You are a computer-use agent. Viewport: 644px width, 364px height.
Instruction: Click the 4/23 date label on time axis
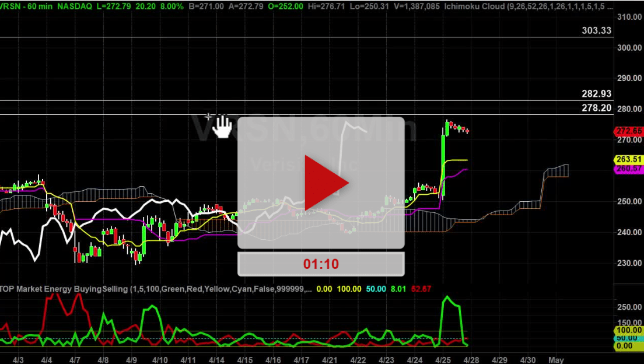click(387, 360)
